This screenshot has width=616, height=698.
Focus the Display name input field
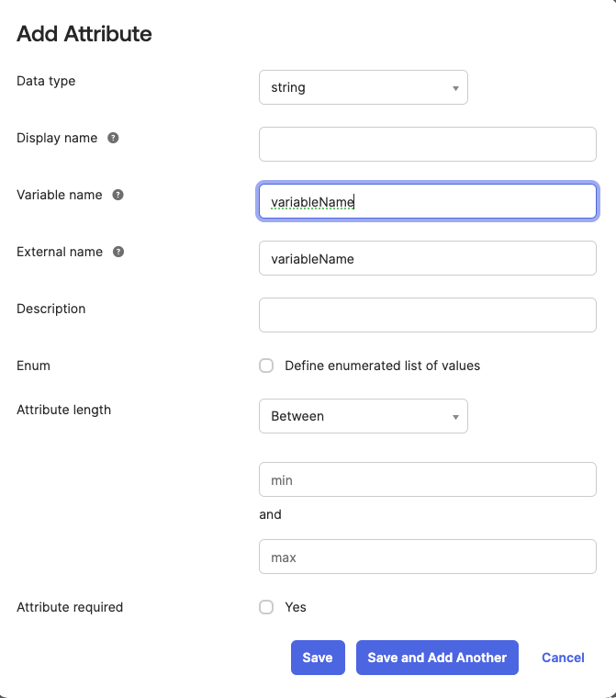coord(428,144)
